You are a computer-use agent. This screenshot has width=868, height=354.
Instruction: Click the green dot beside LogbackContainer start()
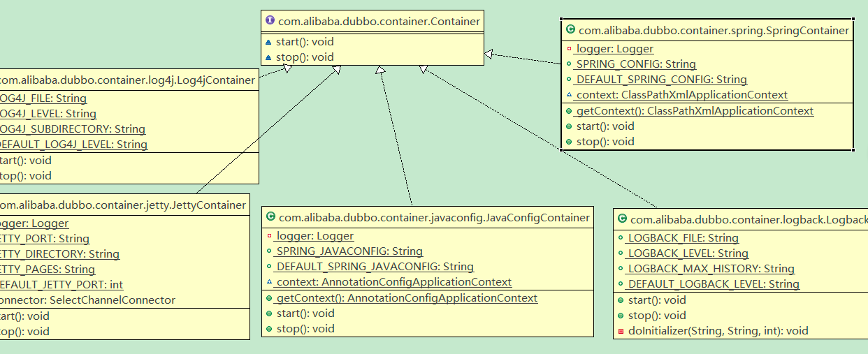tap(621, 300)
